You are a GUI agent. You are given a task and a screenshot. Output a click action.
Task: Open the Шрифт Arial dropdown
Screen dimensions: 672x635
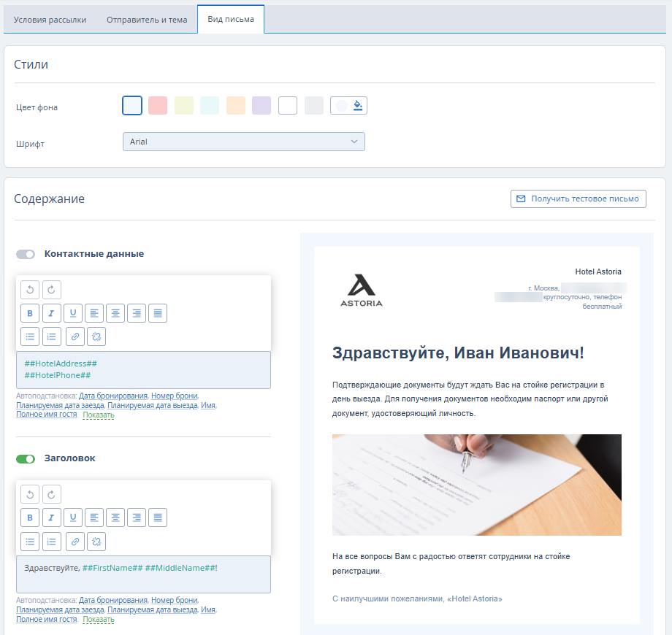click(244, 142)
